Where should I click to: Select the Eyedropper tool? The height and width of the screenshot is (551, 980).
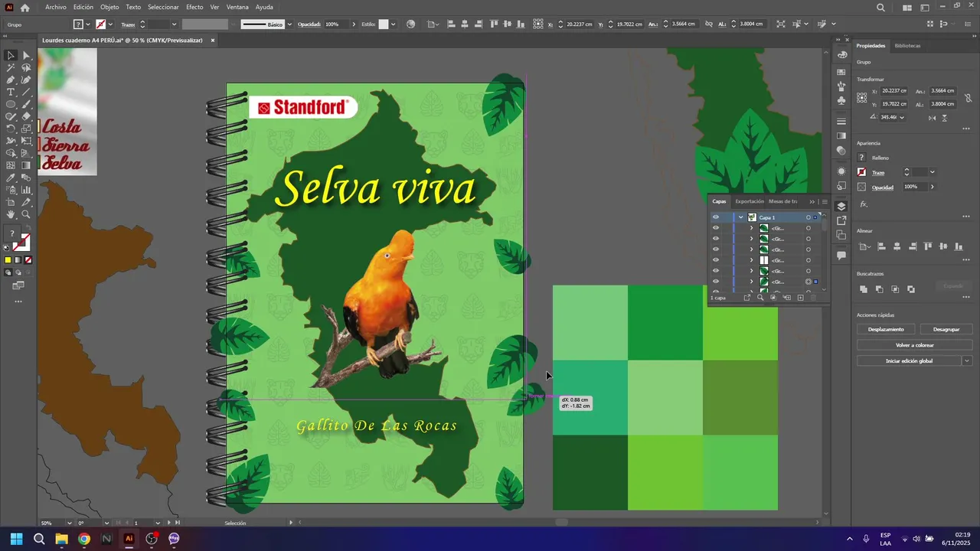pyautogui.click(x=11, y=178)
